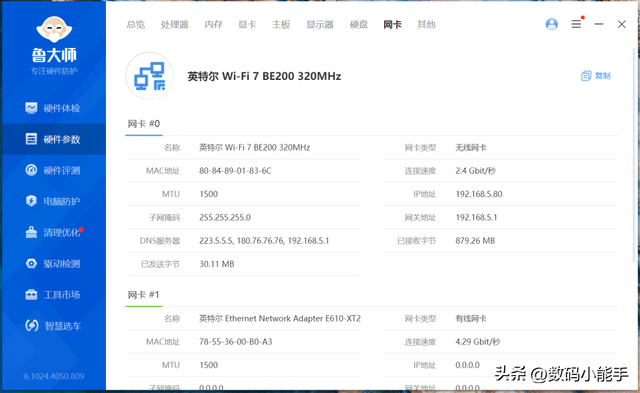Viewport: 640px width, 393px height.
Task: Close the Lu Dashi window
Action: click(622, 24)
